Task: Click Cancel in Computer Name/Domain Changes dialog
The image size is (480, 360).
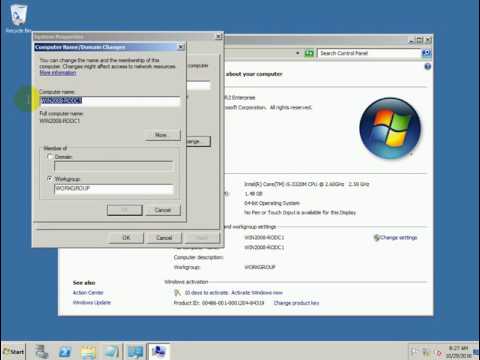Action: coord(163,210)
